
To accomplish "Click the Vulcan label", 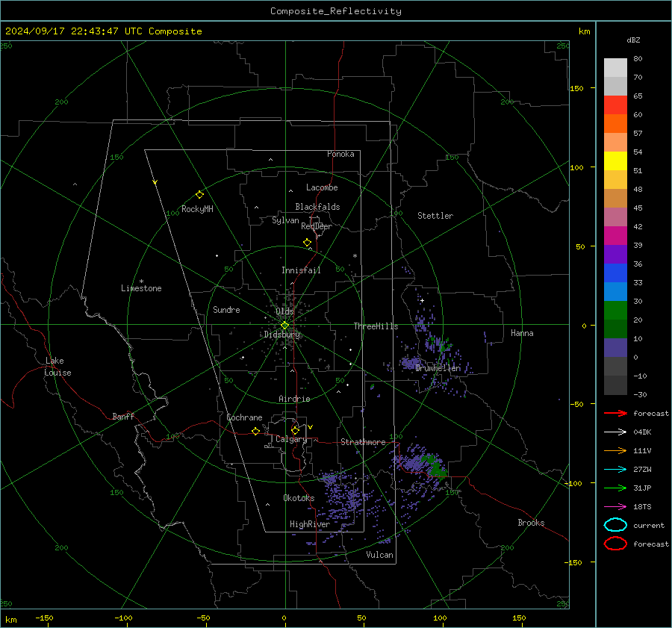I will tap(380, 555).
